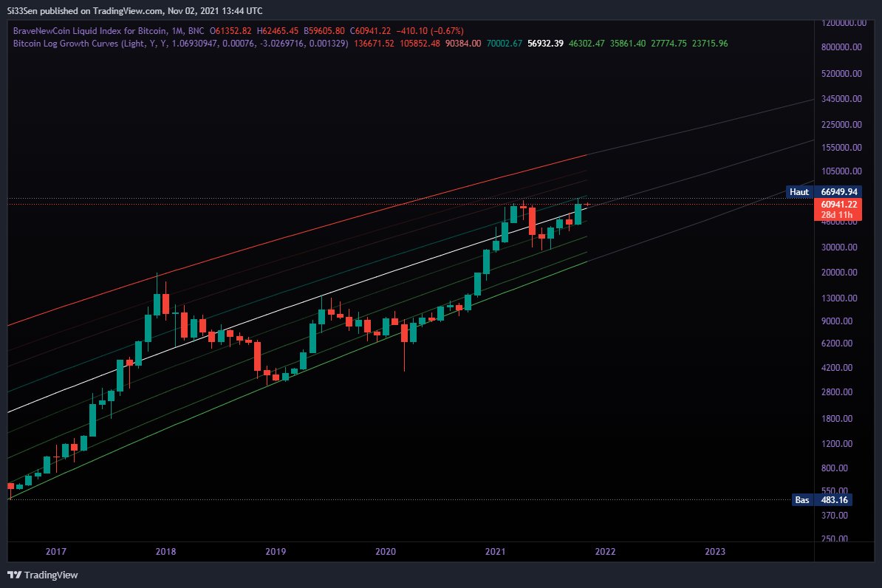The width and height of the screenshot is (882, 588).
Task: Click the 20000.00 price scale label
Action: pos(839,273)
